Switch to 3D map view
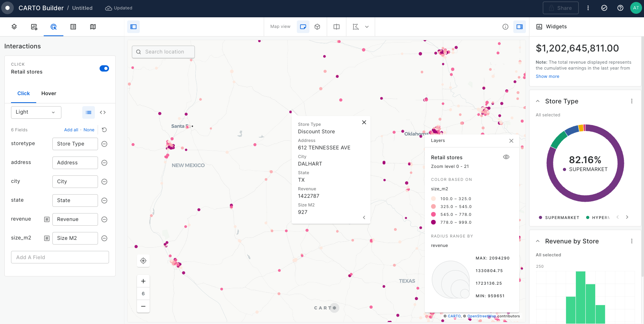This screenshot has height=324, width=644. click(x=317, y=27)
